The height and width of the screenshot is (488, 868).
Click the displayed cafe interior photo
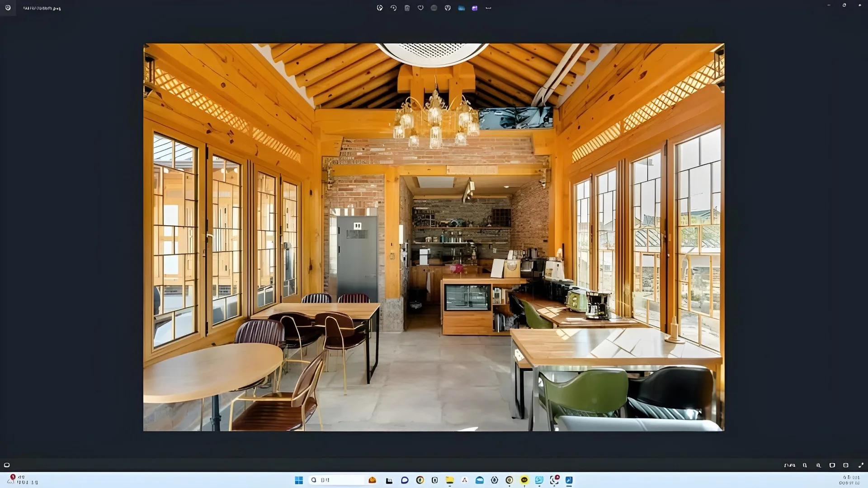(434, 237)
